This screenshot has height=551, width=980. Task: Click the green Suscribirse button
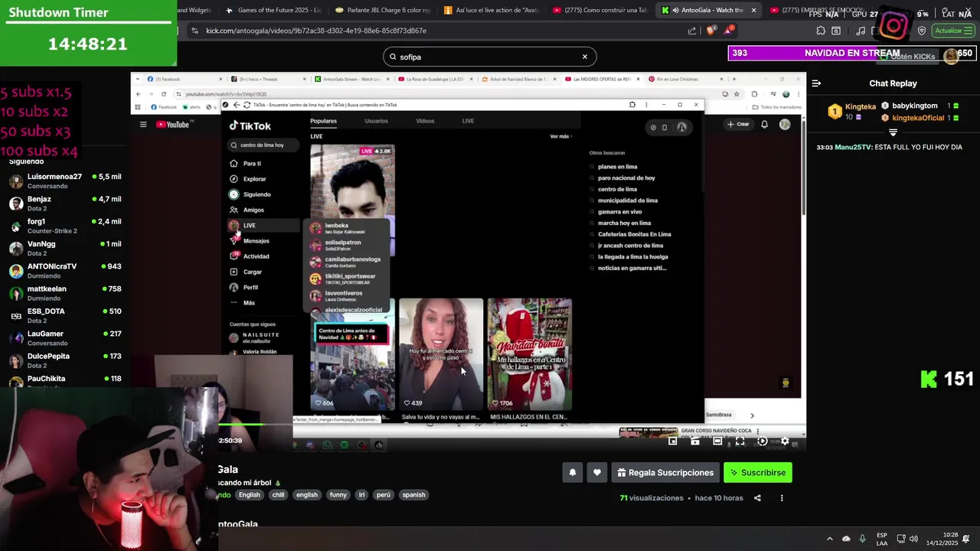(758, 472)
